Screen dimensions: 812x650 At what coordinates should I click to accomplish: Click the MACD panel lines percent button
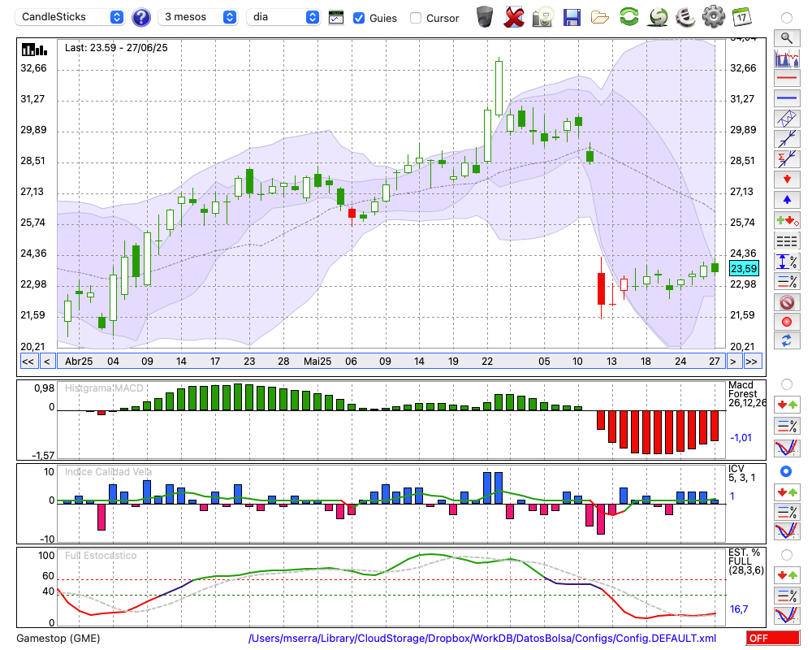point(787,426)
